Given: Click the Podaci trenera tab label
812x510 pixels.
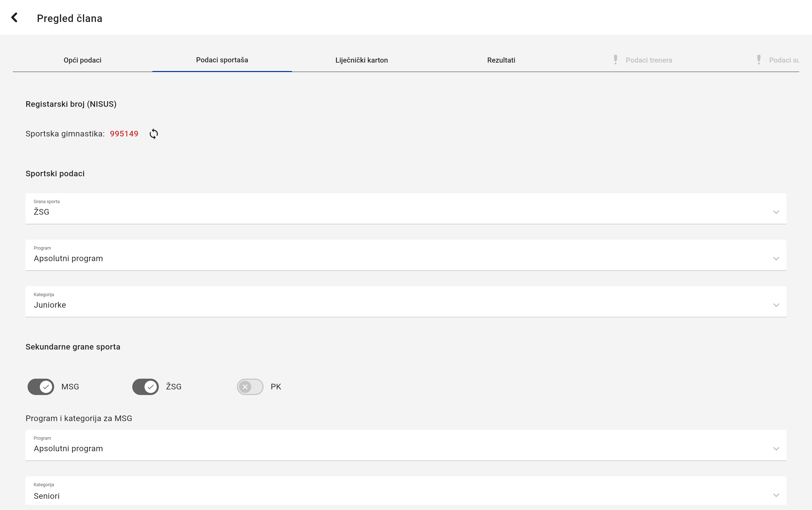Looking at the screenshot, I should pyautogui.click(x=649, y=60).
